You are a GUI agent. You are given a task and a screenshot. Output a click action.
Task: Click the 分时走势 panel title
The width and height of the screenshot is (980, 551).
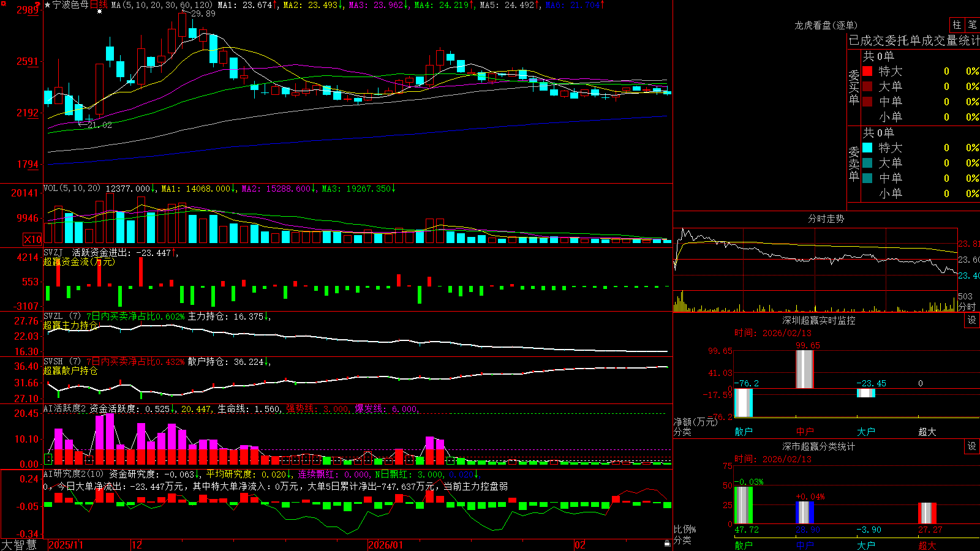[x=826, y=219]
